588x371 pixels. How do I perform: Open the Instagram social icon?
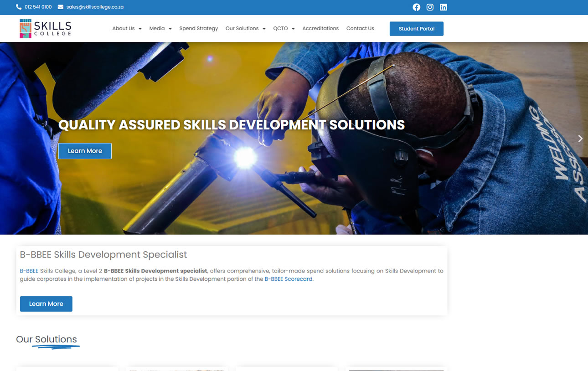click(x=430, y=7)
